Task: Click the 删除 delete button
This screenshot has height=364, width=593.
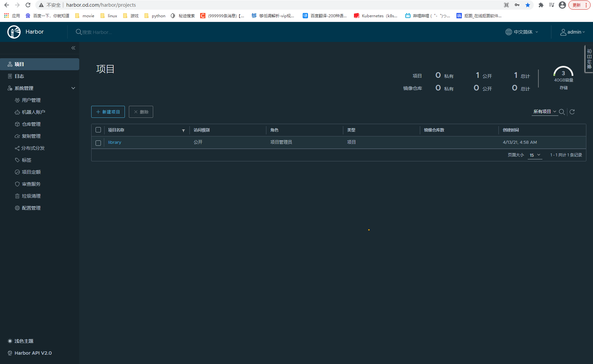Action: point(141,112)
